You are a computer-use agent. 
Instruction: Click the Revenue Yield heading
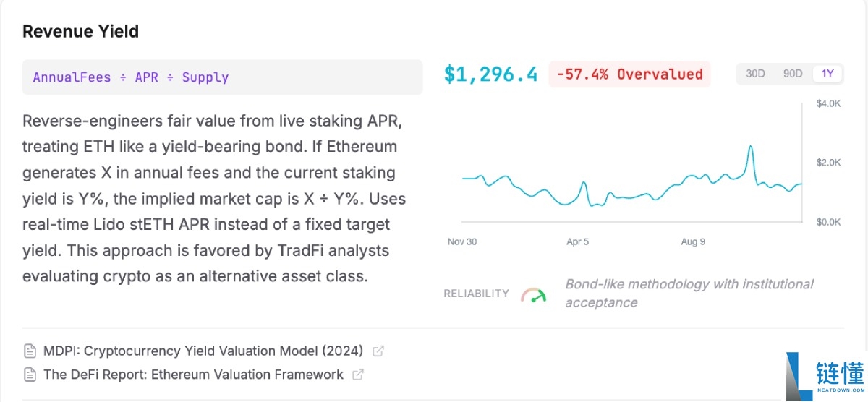80,32
